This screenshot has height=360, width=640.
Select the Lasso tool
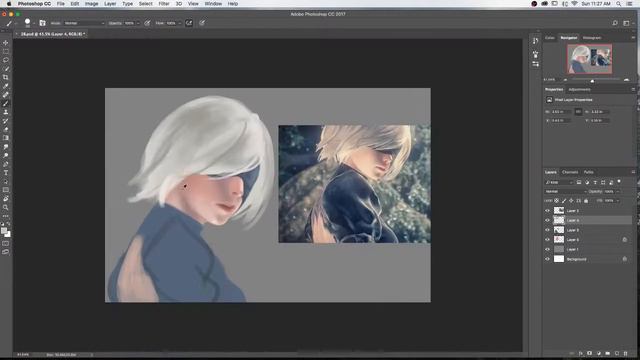coord(6,60)
